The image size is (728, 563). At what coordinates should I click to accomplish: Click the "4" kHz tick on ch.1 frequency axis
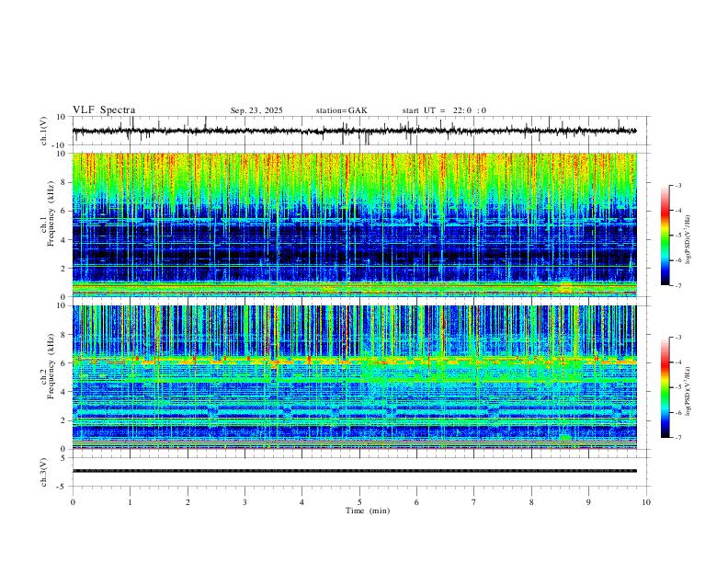click(x=63, y=240)
